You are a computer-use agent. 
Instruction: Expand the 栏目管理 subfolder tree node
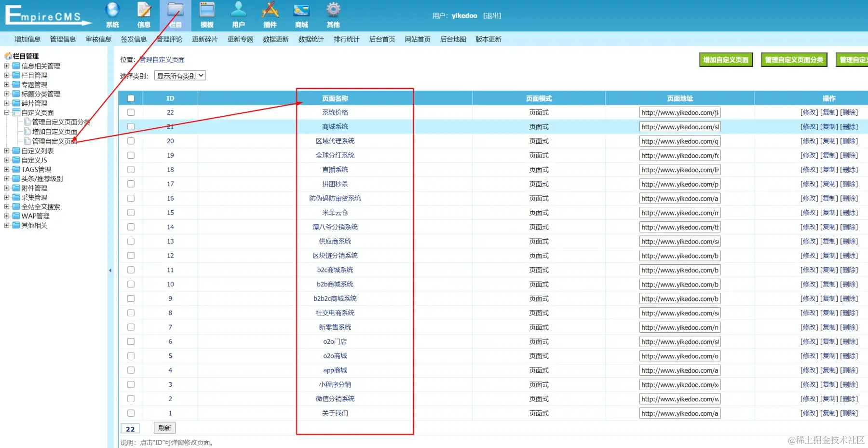(7, 75)
